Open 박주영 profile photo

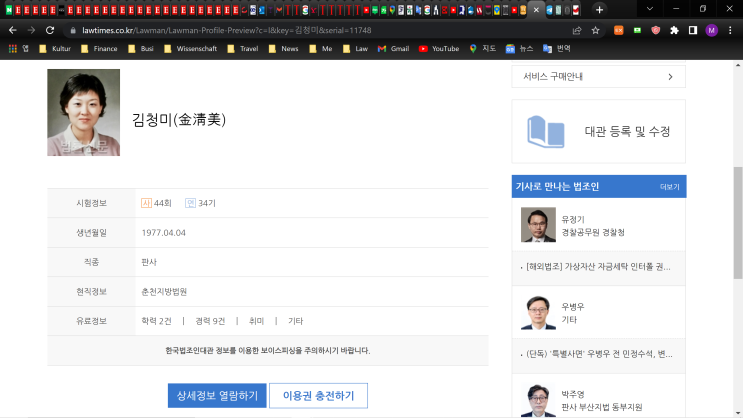pyautogui.click(x=538, y=400)
